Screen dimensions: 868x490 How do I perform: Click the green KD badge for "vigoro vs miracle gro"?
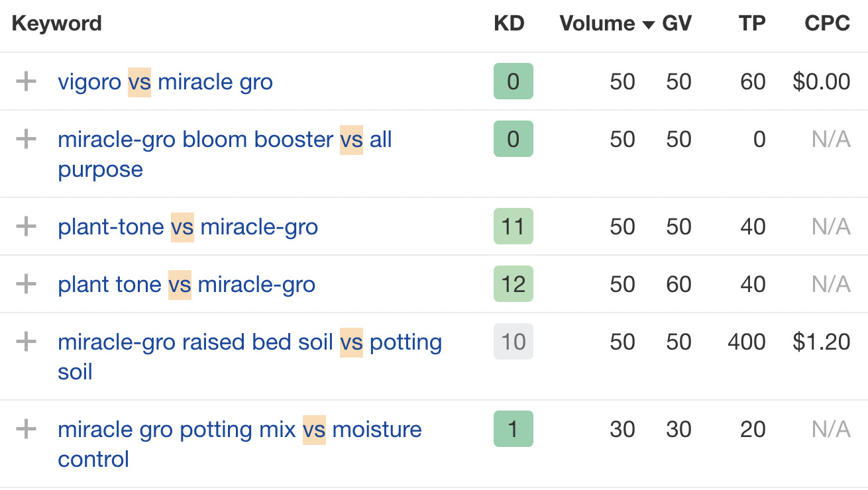pos(513,81)
